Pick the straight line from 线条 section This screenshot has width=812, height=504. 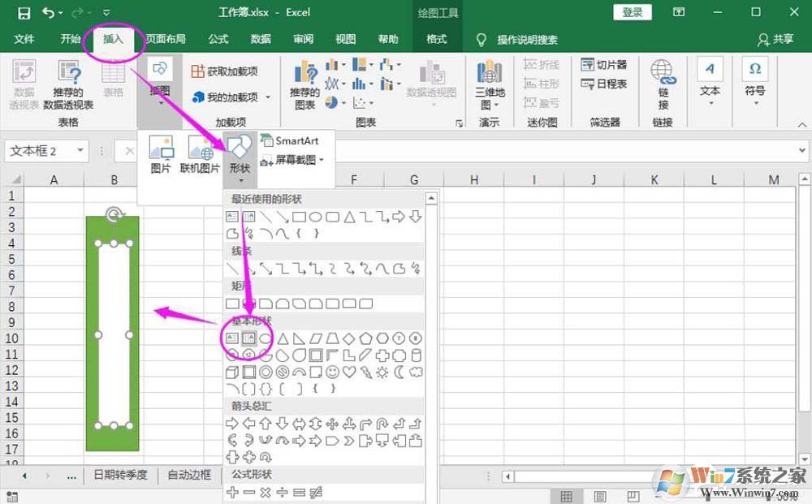232,266
